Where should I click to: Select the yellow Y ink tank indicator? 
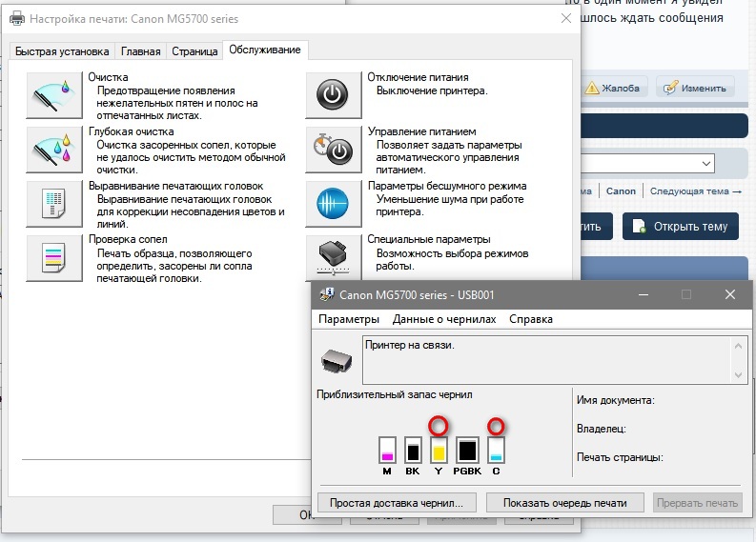[x=439, y=450]
